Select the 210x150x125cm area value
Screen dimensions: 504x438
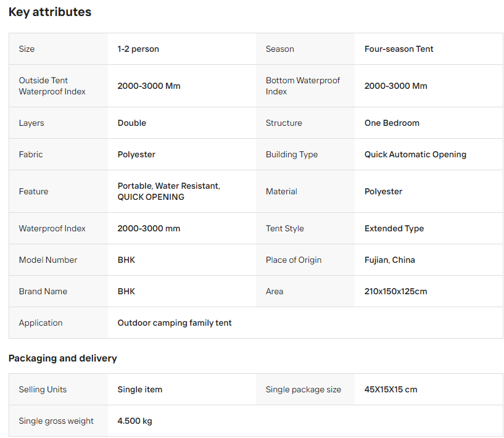395,291
